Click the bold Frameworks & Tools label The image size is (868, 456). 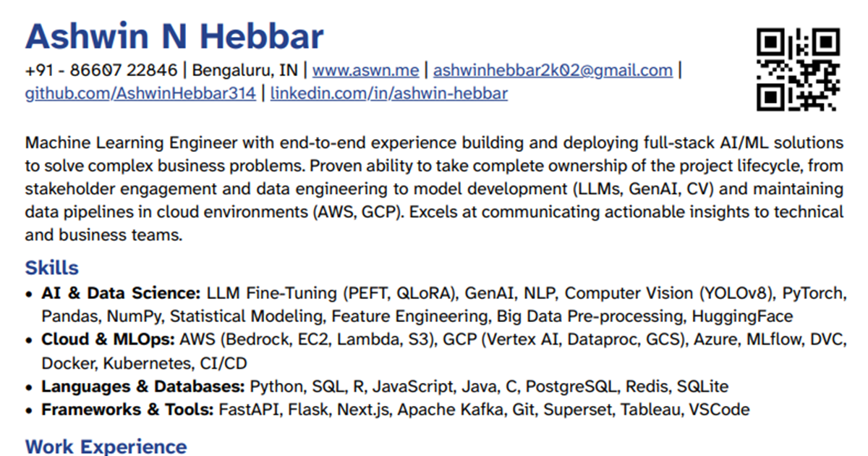pos(127,410)
